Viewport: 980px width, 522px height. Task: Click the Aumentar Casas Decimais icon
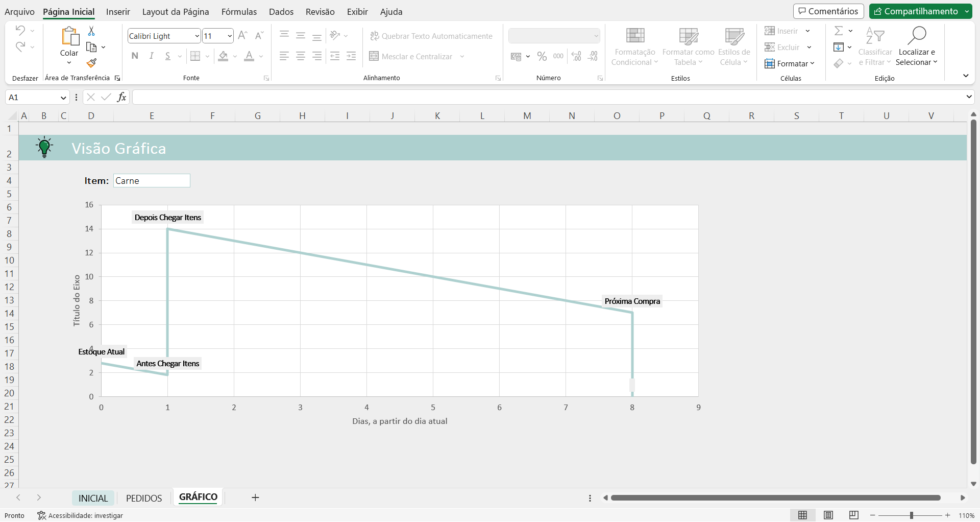pos(576,56)
